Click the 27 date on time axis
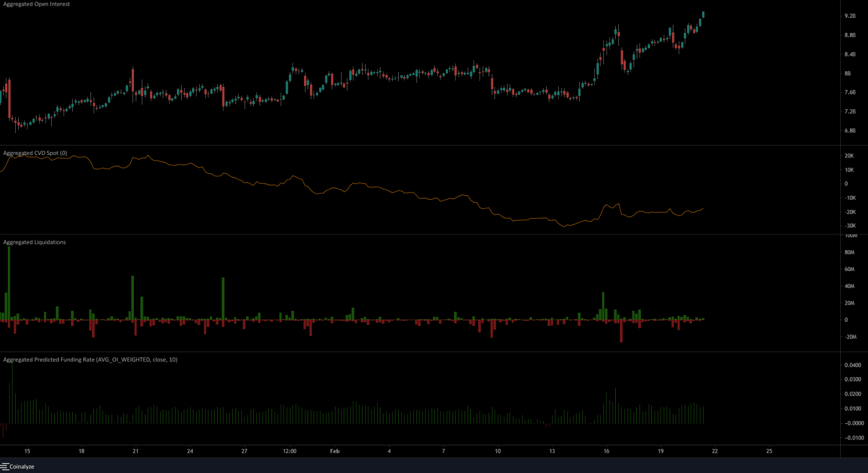This screenshot has width=868, height=473. [x=244, y=451]
